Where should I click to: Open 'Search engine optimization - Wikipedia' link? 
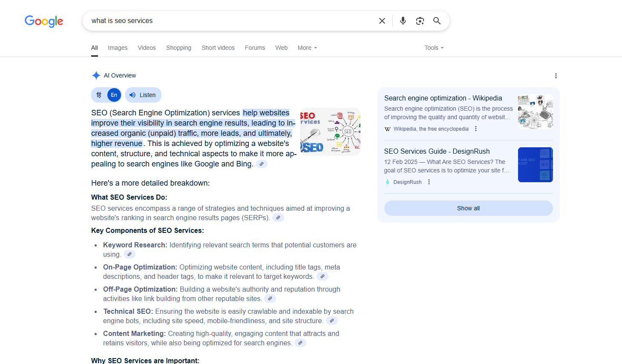tap(443, 98)
